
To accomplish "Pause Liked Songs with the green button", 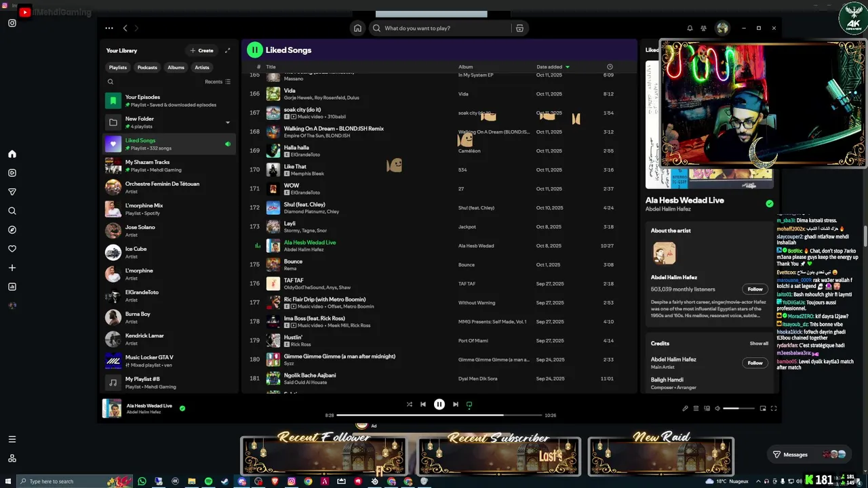I will pyautogui.click(x=254, y=49).
